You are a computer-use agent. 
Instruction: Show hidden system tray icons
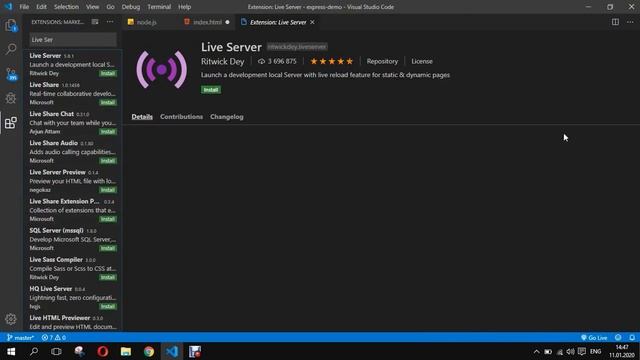pyautogui.click(x=536, y=351)
